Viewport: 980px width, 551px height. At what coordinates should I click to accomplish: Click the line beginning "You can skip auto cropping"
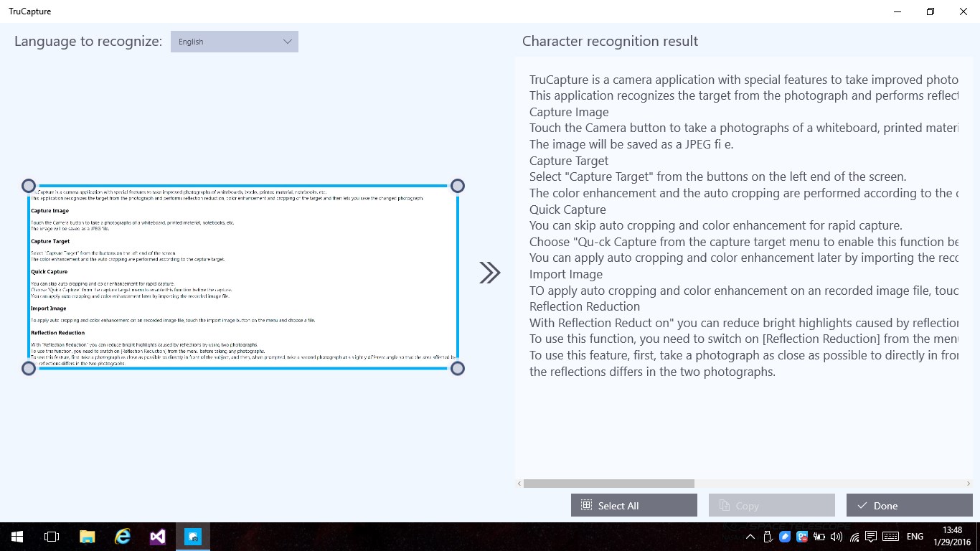point(716,225)
